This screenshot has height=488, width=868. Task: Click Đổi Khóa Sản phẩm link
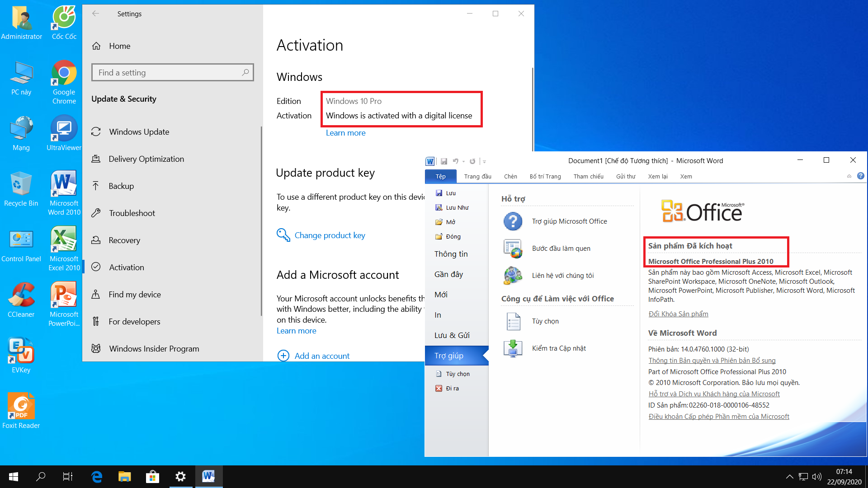(x=678, y=314)
